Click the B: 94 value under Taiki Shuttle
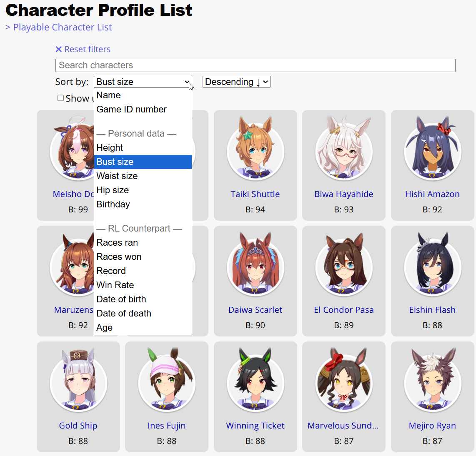This screenshot has width=476, height=456. pyautogui.click(x=256, y=209)
